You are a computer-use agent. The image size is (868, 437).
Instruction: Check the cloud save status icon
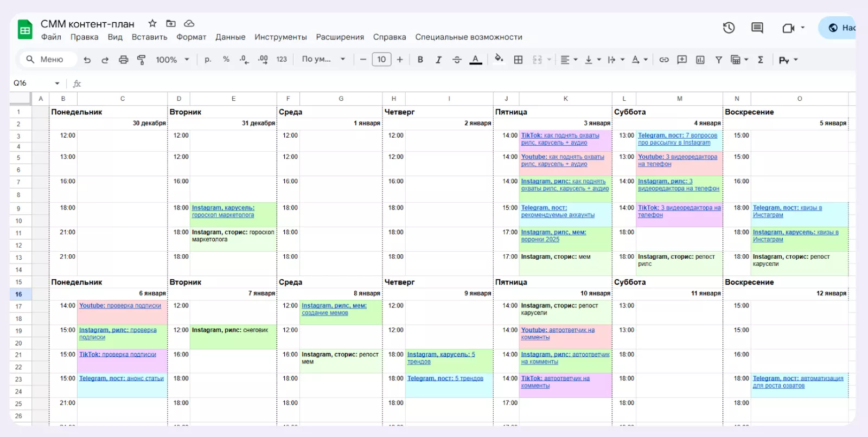click(x=189, y=23)
